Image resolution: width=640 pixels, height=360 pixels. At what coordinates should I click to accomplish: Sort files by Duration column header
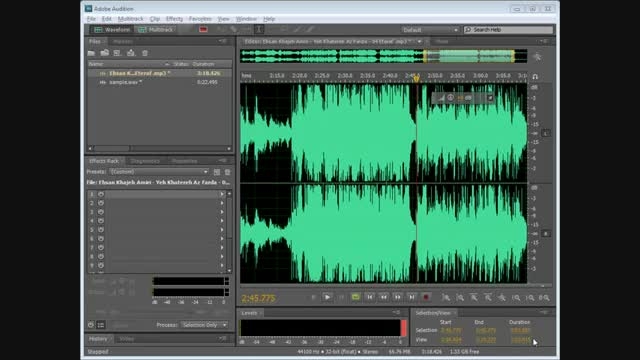pos(203,64)
